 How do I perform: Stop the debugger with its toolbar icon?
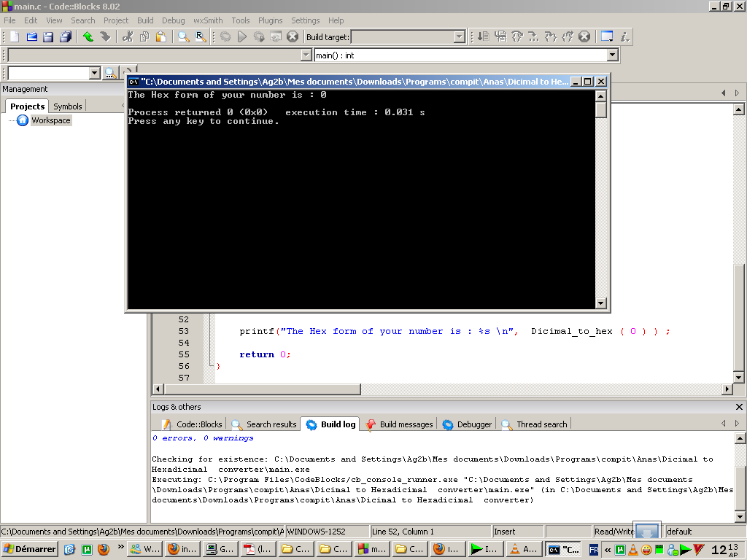tap(584, 36)
